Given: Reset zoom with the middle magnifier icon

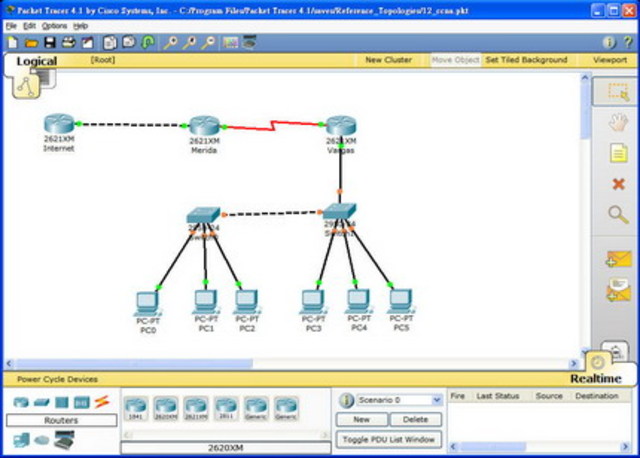Looking at the screenshot, I should pos(189,42).
